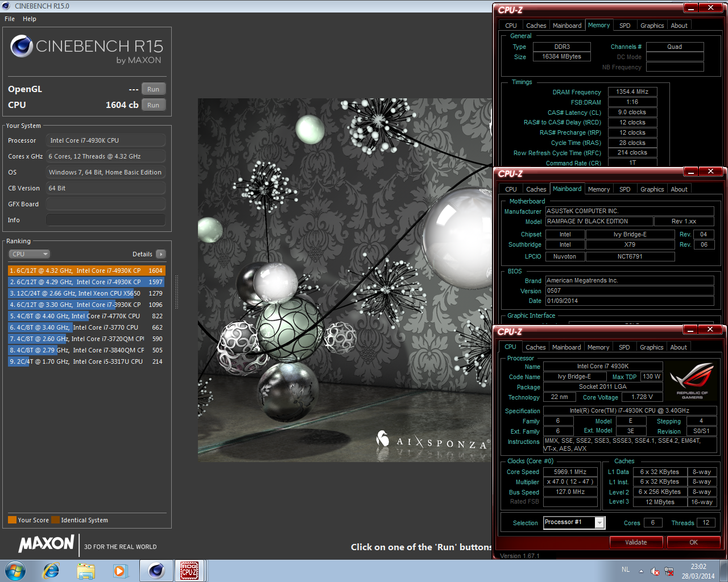Click the MAXON logo at bottom left

pos(46,544)
